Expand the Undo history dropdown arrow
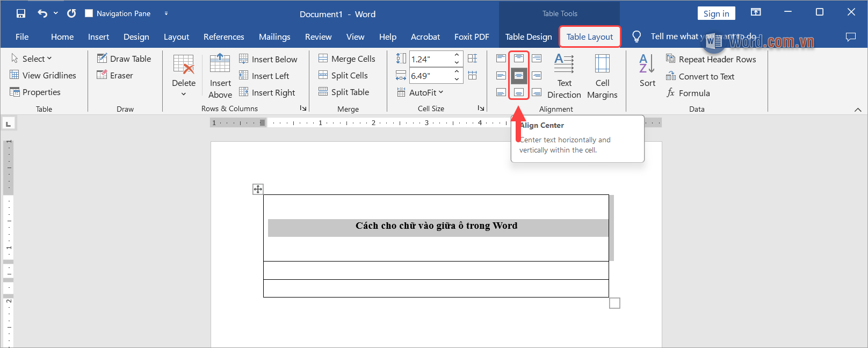This screenshot has height=348, width=868. [56, 13]
